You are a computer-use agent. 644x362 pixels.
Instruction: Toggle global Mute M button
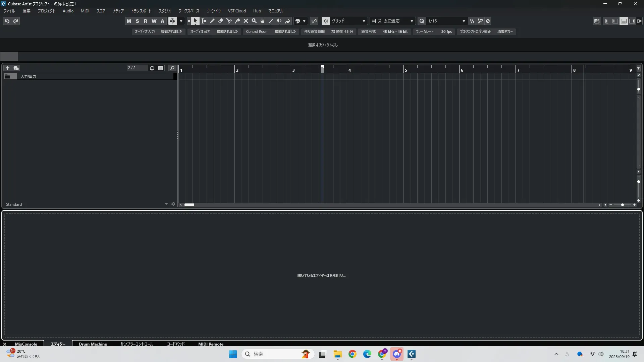click(x=129, y=21)
